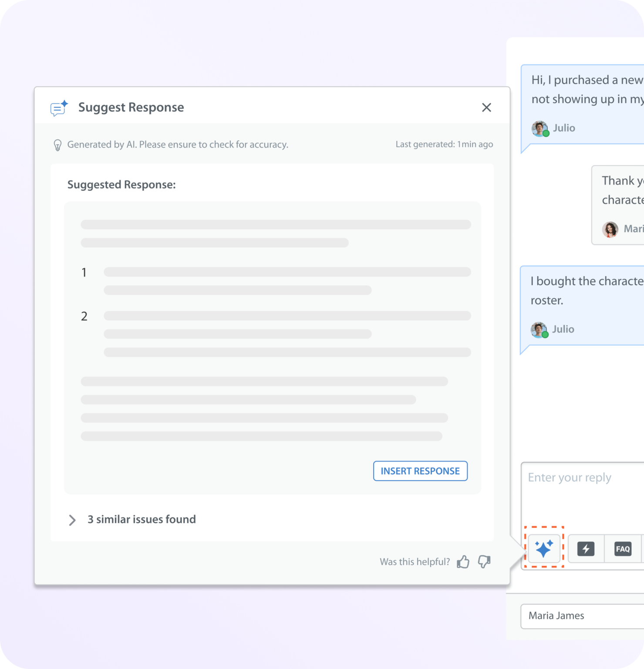Viewport: 644px width, 669px height.
Task: Click the thumbs up feedback icon
Action: click(x=463, y=561)
